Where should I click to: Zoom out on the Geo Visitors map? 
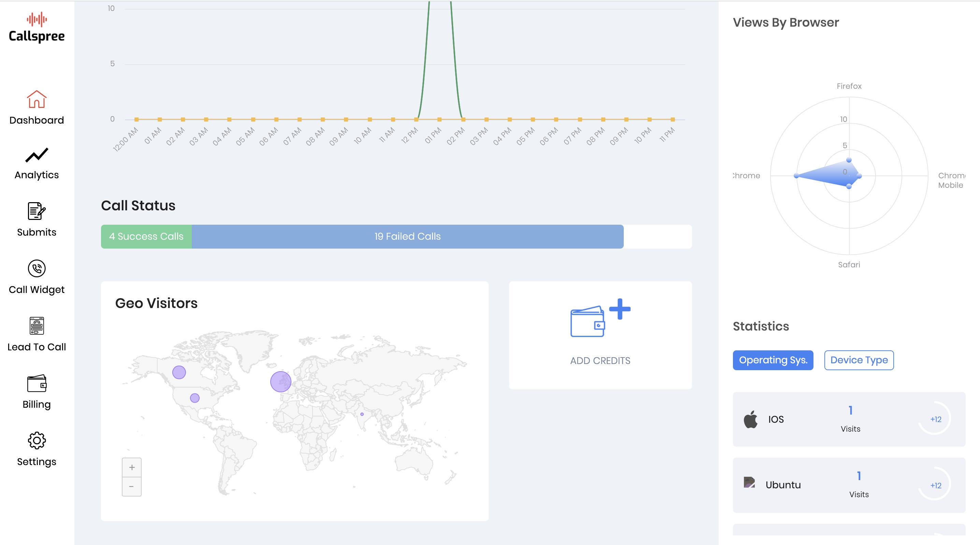[x=132, y=487]
